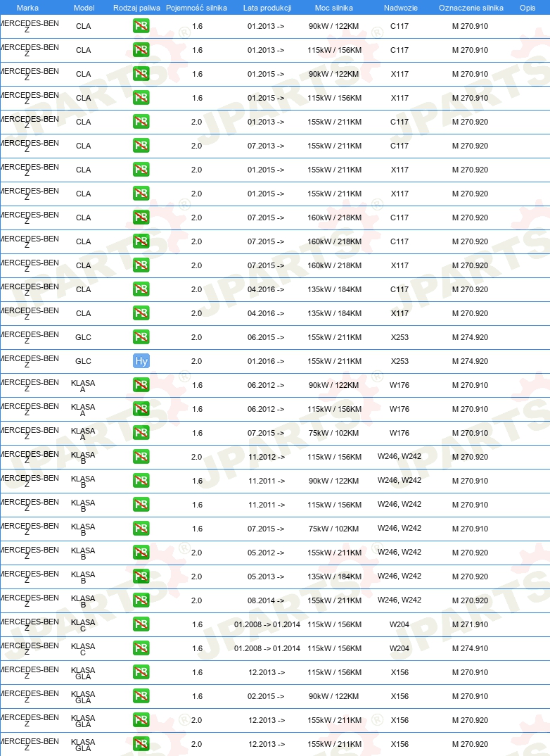The height and width of the screenshot is (756, 550).
Task: Click petrol icon for Klasa B 08.2014 row
Action: [141, 600]
